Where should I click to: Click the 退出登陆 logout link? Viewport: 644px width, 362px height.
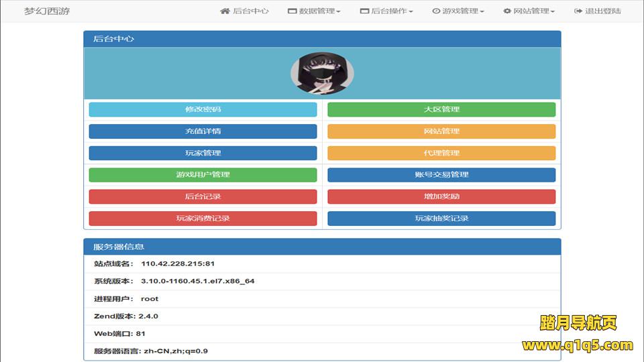(602, 11)
